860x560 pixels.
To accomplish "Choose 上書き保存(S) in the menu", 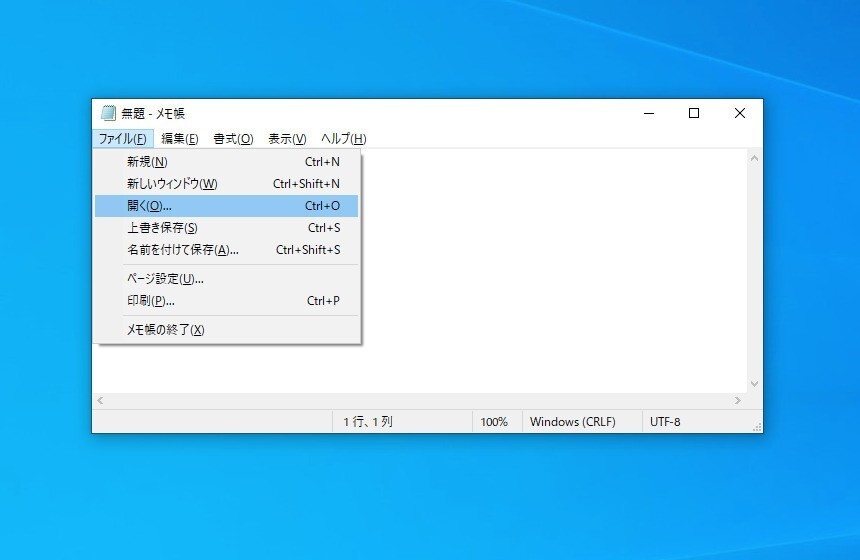I will (x=227, y=228).
